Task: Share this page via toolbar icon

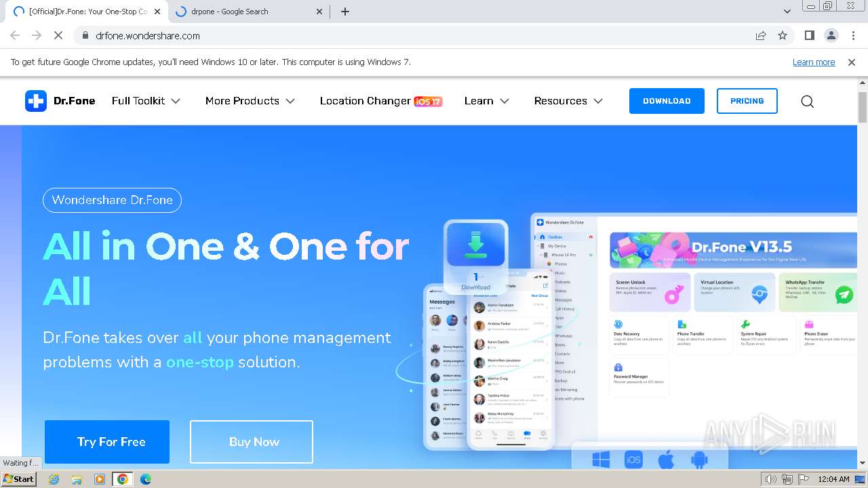Action: pos(761,35)
